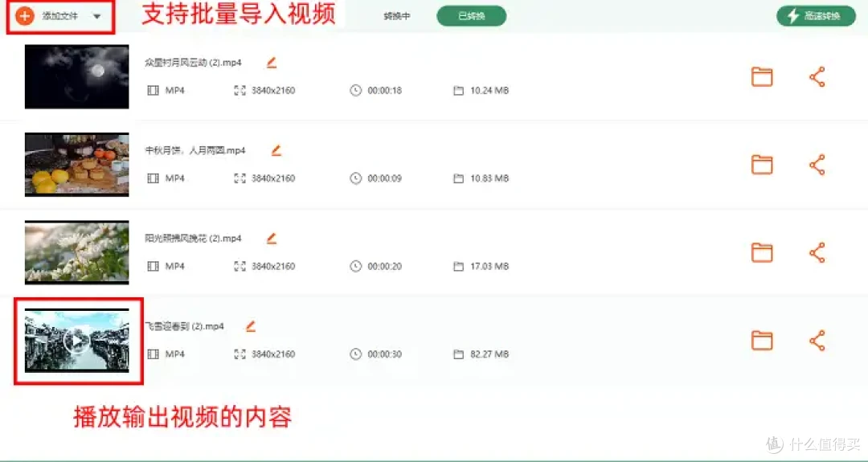This screenshot has width=868, height=462.
Task: Rename the 17.03 MB video via pencil icon
Action: (272, 239)
